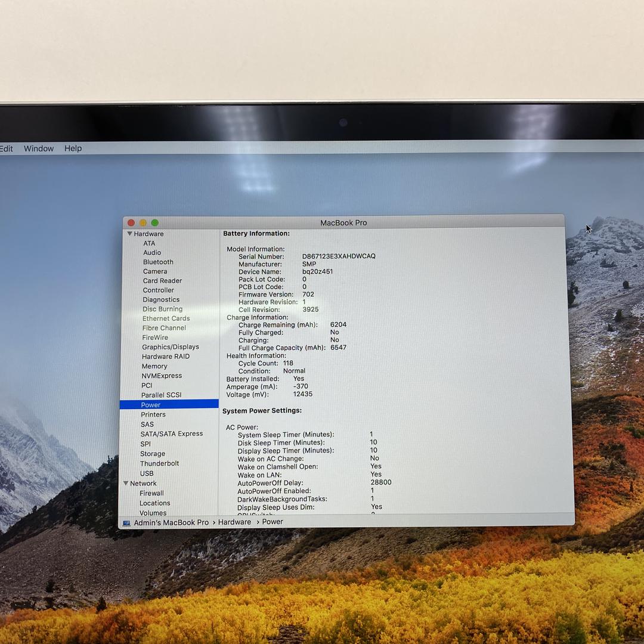Click condition value Normal
Viewport: 644px width, 644px height.
point(294,371)
